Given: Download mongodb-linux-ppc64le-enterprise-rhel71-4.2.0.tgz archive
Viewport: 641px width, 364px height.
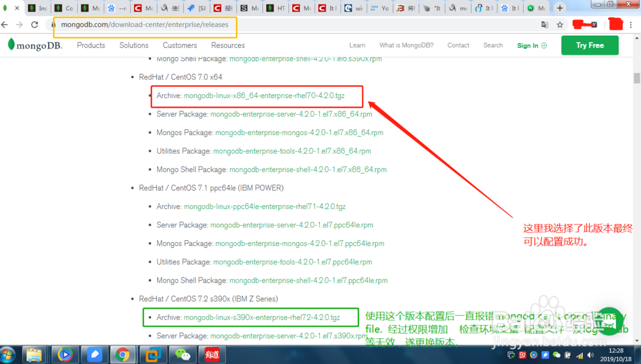Looking at the screenshot, I should click(x=265, y=207).
